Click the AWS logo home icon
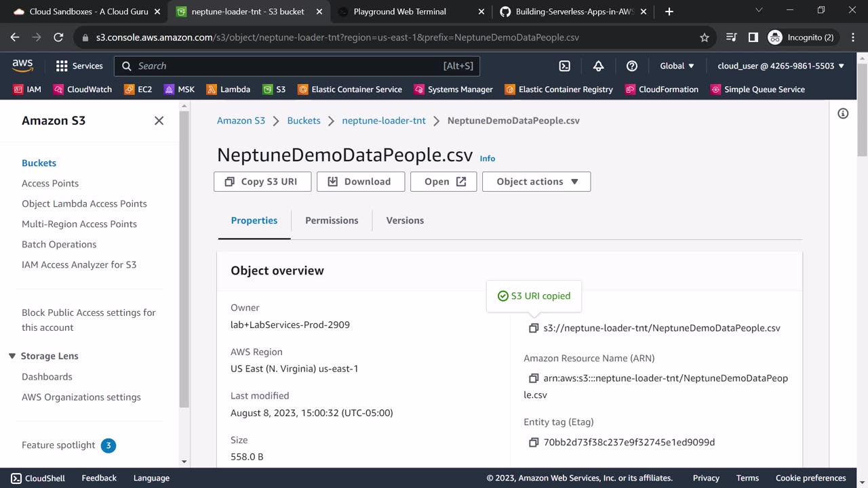The height and width of the screenshot is (488, 868). coord(22,66)
